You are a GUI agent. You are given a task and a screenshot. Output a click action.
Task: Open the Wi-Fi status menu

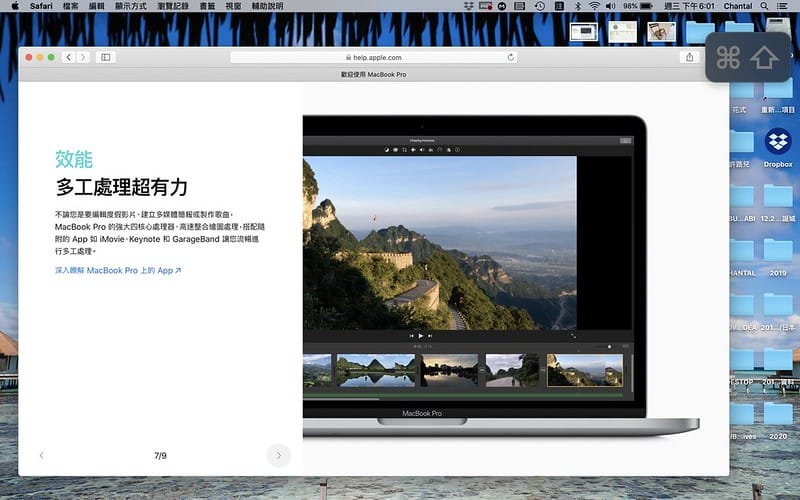pyautogui.click(x=594, y=6)
